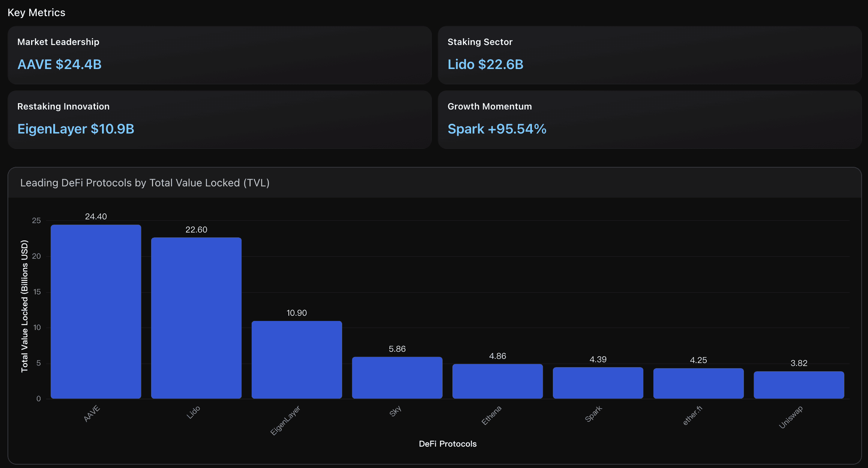Screen dimensions: 868x468
Task: Select the Spark +95.54% growth value
Action: [497, 129]
